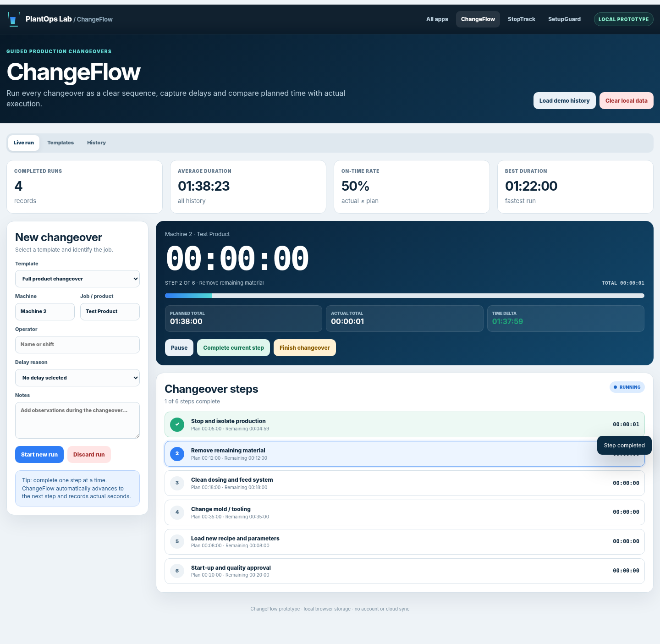Click the step 3 number badge
Viewport: 660px width, 644px height.
click(177, 483)
